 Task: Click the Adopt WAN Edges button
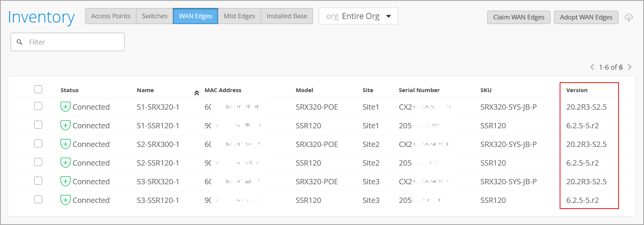[586, 17]
